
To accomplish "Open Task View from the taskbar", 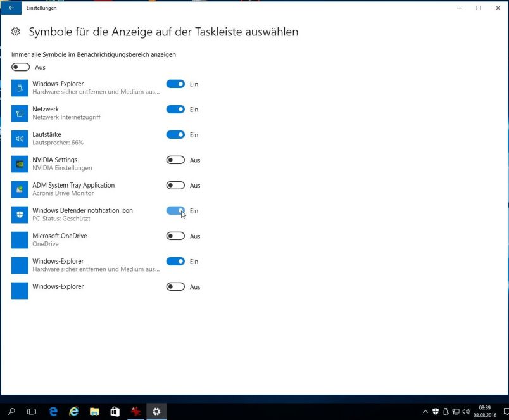I will tap(32, 411).
